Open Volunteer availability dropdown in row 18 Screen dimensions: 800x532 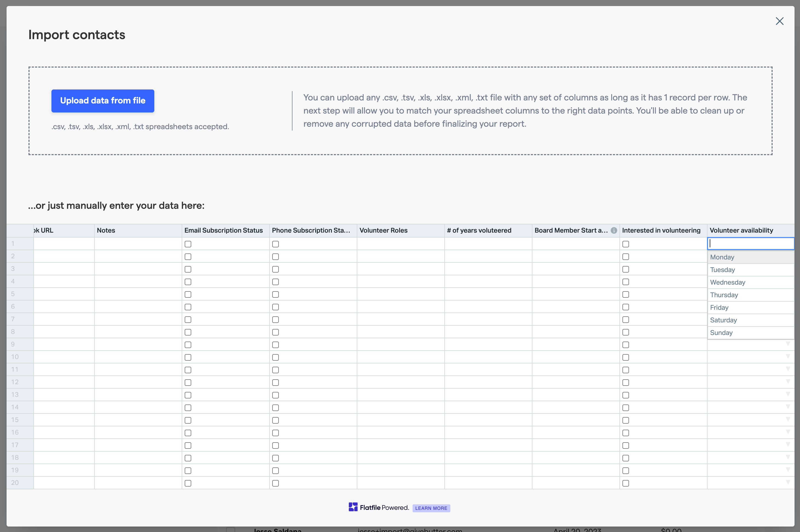coord(788,457)
